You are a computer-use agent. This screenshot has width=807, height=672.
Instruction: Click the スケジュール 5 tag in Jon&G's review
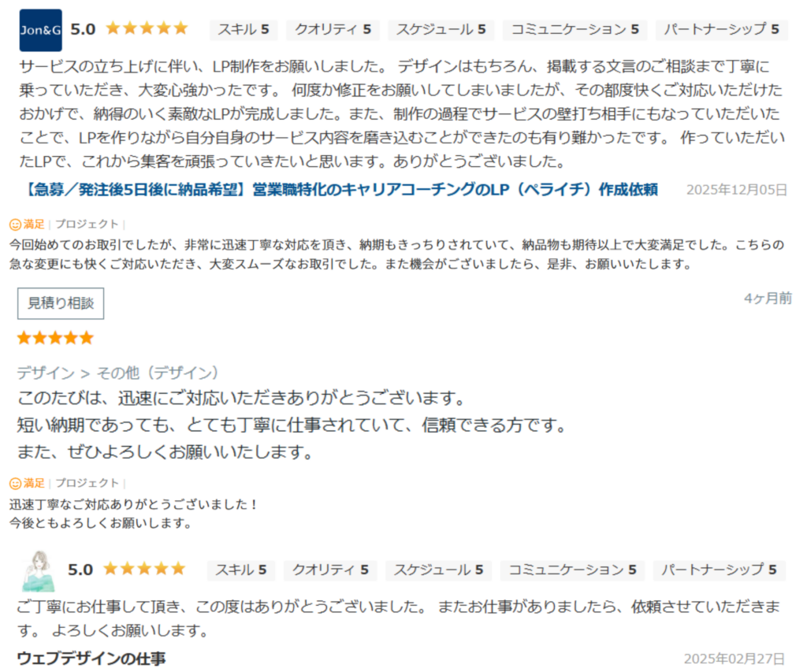coord(441,30)
